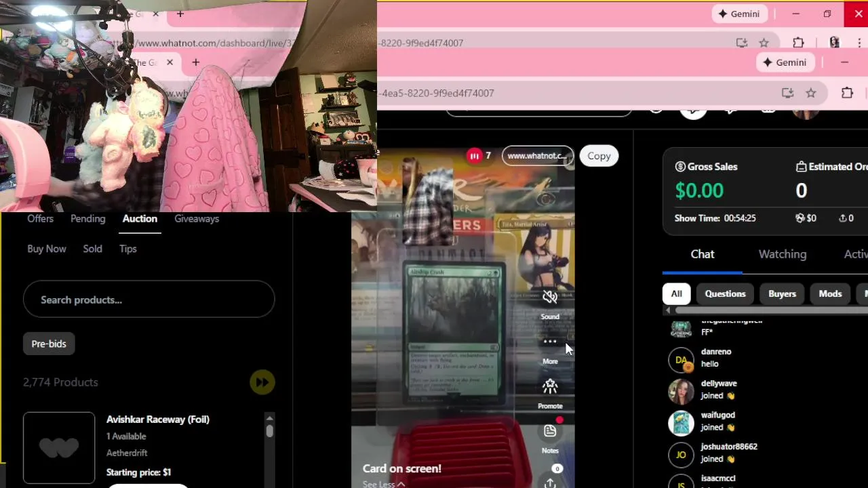Open Gemini in the top browser window

(x=739, y=14)
